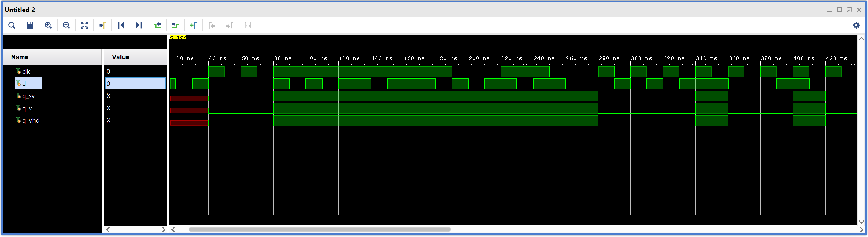Go to previous signal transition
The image size is (868, 237).
pos(157,25)
